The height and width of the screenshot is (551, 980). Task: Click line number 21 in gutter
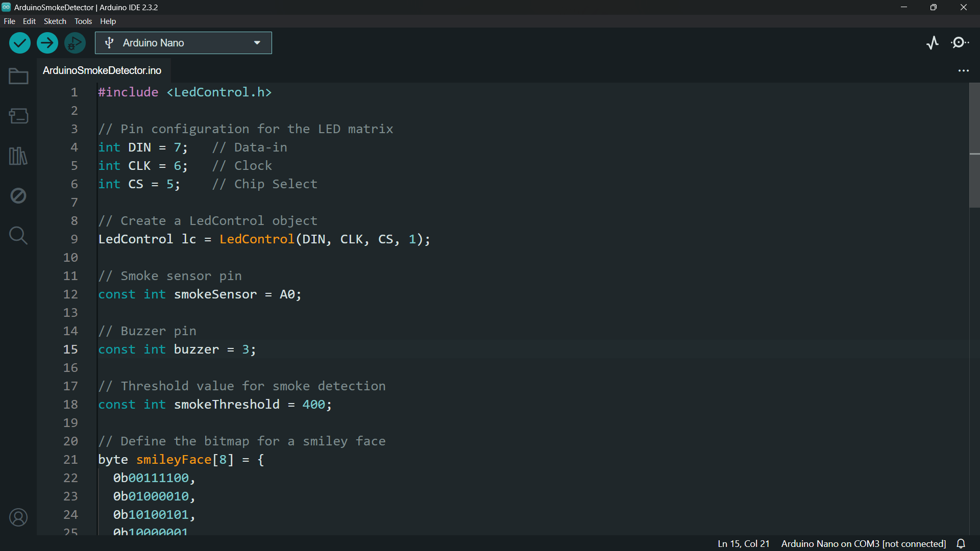(70, 460)
